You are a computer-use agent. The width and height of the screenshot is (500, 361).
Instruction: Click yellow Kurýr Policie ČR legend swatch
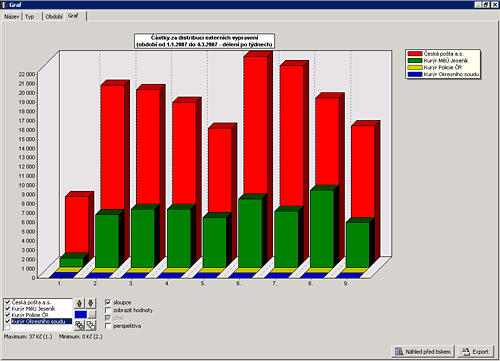pyautogui.click(x=415, y=67)
